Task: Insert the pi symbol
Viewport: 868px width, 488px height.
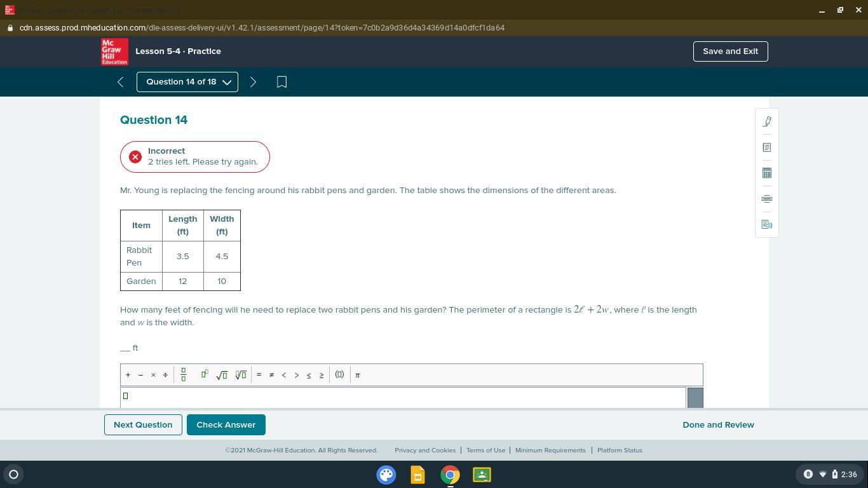Action: tap(358, 375)
